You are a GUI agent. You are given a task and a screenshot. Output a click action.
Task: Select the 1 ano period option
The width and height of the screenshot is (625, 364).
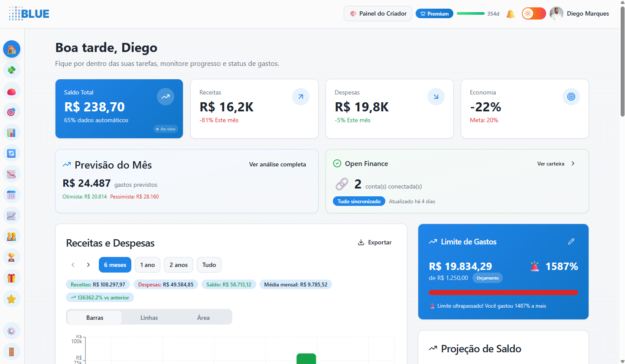click(147, 265)
